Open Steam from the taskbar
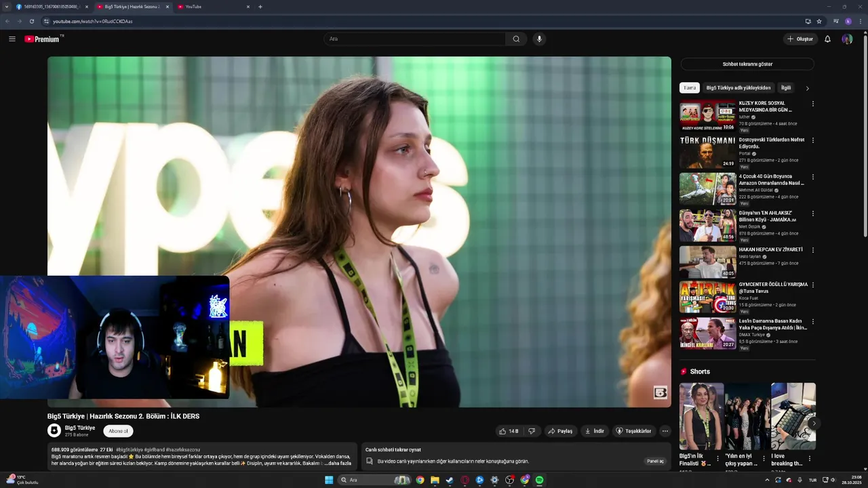This screenshot has width=868, height=488. point(450,480)
